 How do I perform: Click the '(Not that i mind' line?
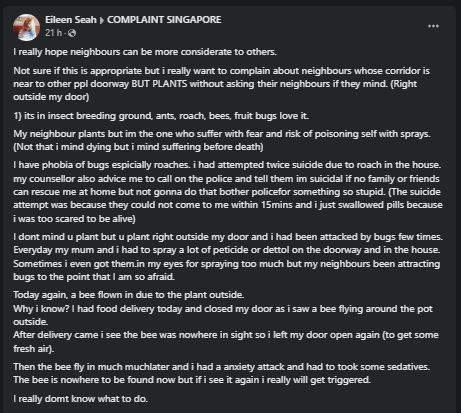coord(138,147)
